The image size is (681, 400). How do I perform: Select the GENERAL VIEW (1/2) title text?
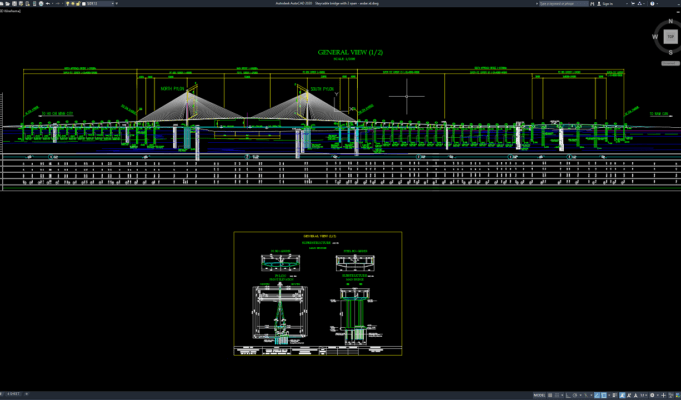point(350,53)
